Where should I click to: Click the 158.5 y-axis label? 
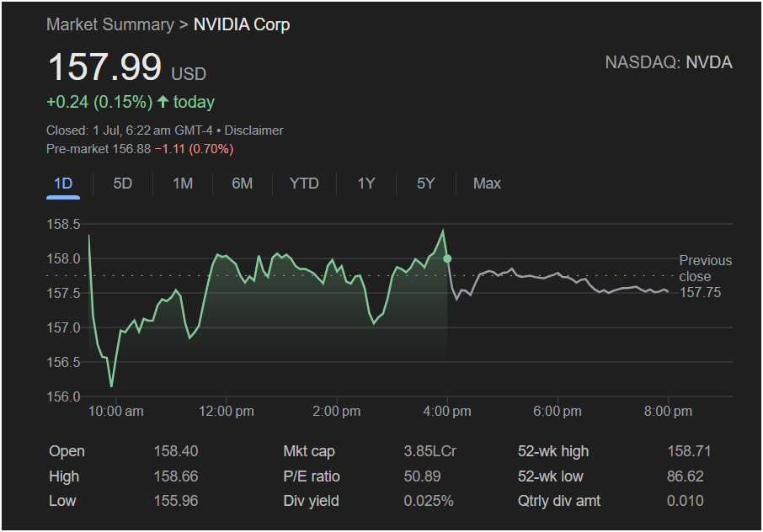(x=64, y=224)
